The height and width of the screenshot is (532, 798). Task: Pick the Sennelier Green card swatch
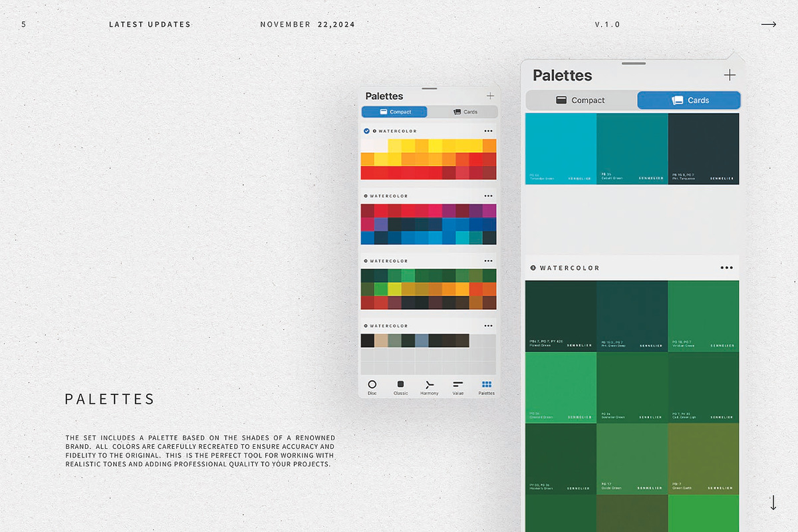(x=632, y=387)
